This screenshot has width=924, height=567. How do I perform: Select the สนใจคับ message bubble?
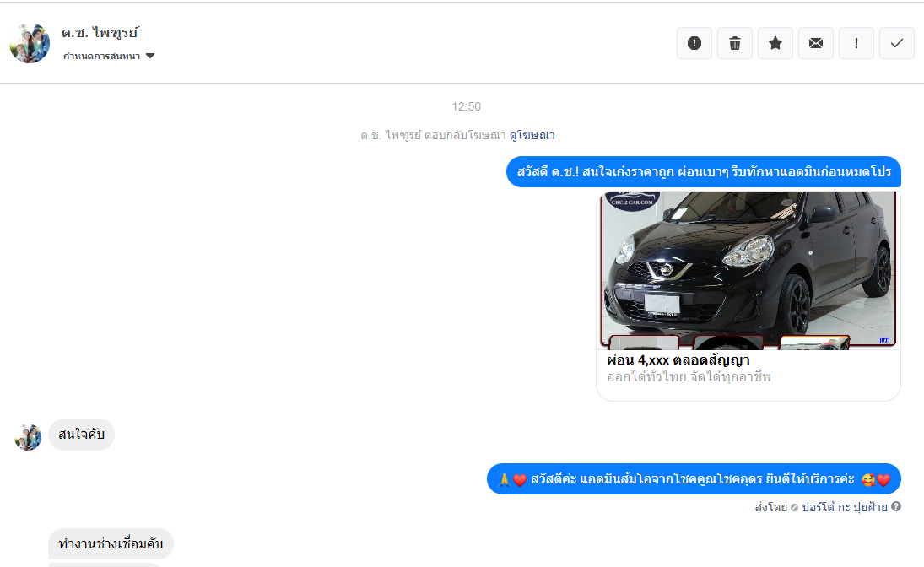point(81,435)
